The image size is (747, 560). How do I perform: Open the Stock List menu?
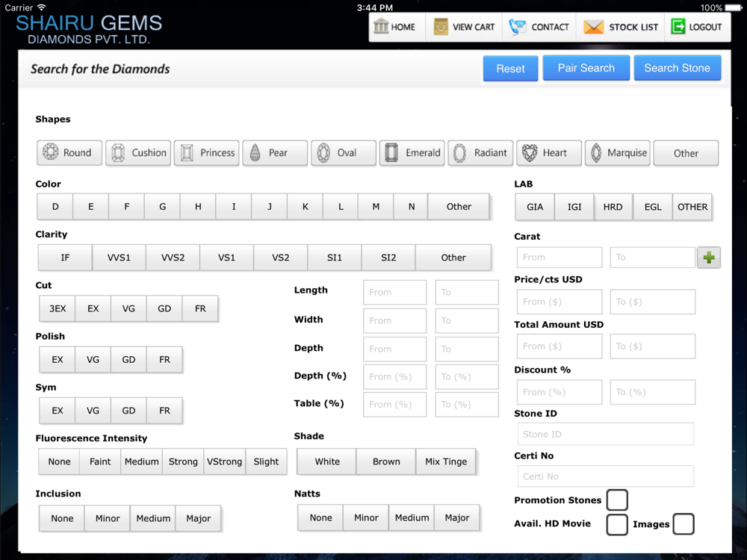(622, 27)
